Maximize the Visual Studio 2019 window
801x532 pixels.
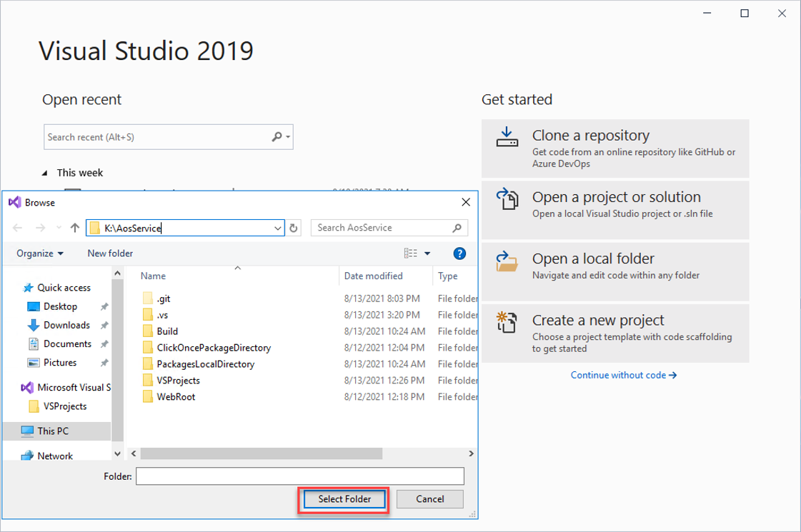[745, 14]
